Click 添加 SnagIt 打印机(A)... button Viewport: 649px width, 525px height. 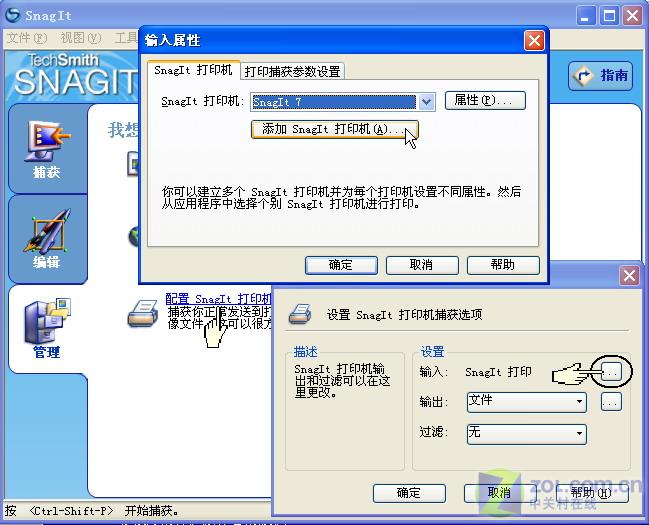tap(334, 129)
